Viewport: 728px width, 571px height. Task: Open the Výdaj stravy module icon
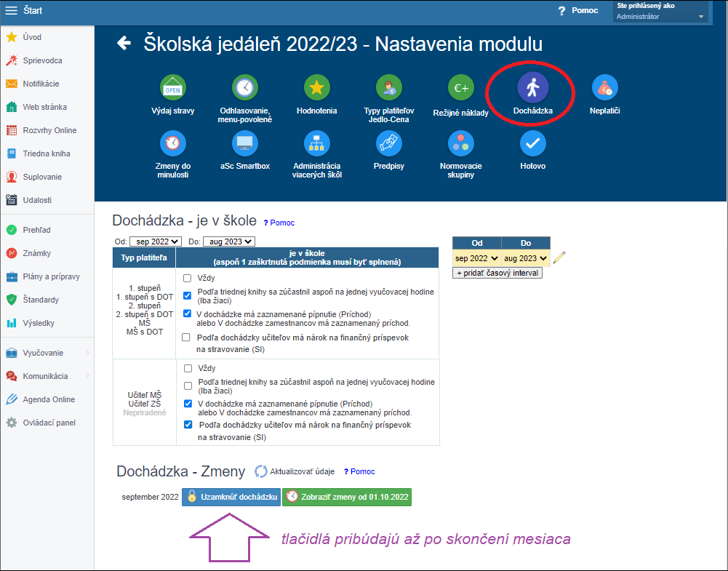tap(172, 88)
